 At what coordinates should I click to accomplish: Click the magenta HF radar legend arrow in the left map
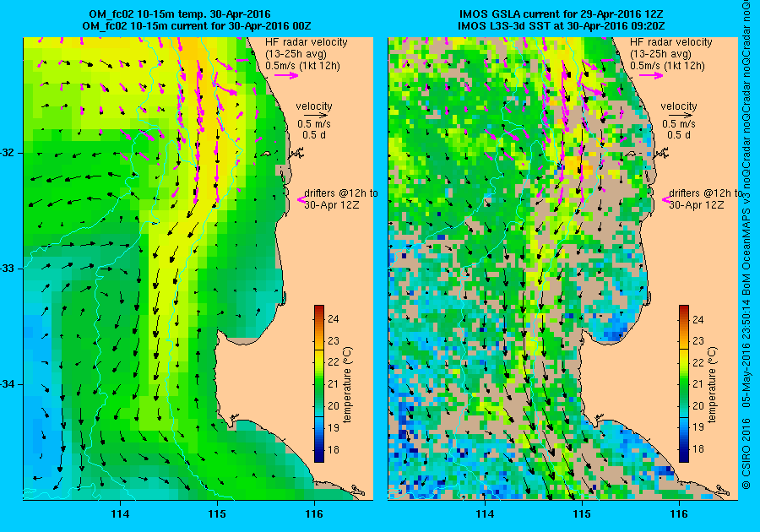click(x=286, y=75)
